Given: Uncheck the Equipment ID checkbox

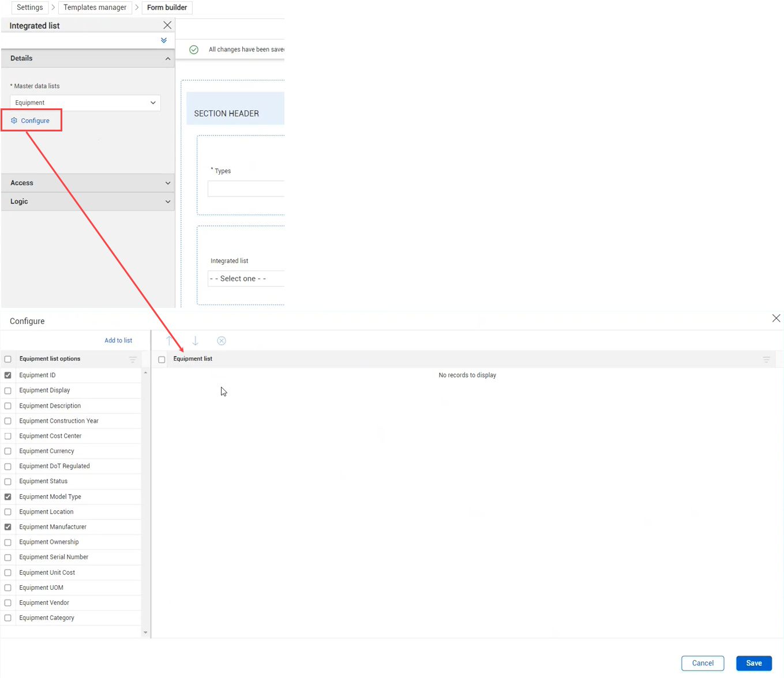Looking at the screenshot, I should point(7,375).
